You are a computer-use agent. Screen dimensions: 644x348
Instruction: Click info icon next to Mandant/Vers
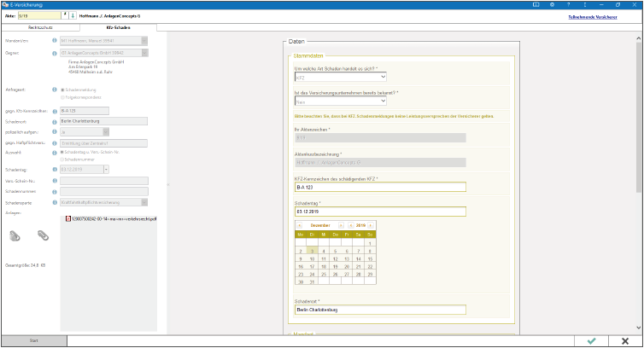pos(54,41)
